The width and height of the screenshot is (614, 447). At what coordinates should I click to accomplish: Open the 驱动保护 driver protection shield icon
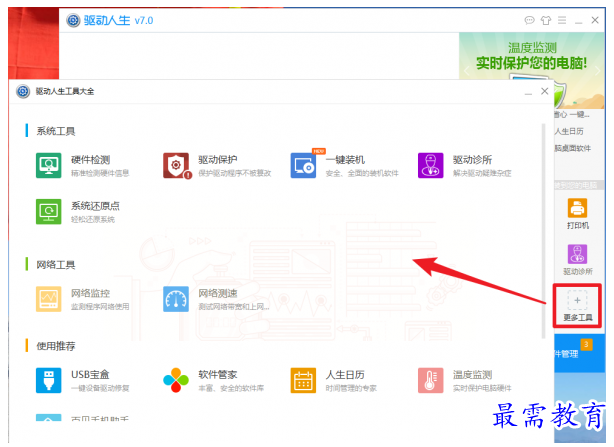point(176,166)
